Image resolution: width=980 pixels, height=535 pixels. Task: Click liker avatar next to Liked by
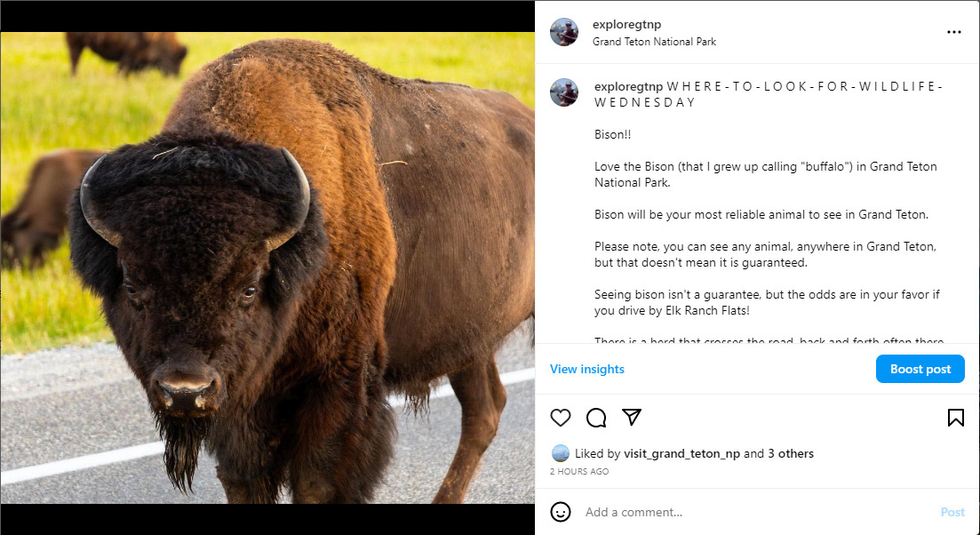(560, 453)
